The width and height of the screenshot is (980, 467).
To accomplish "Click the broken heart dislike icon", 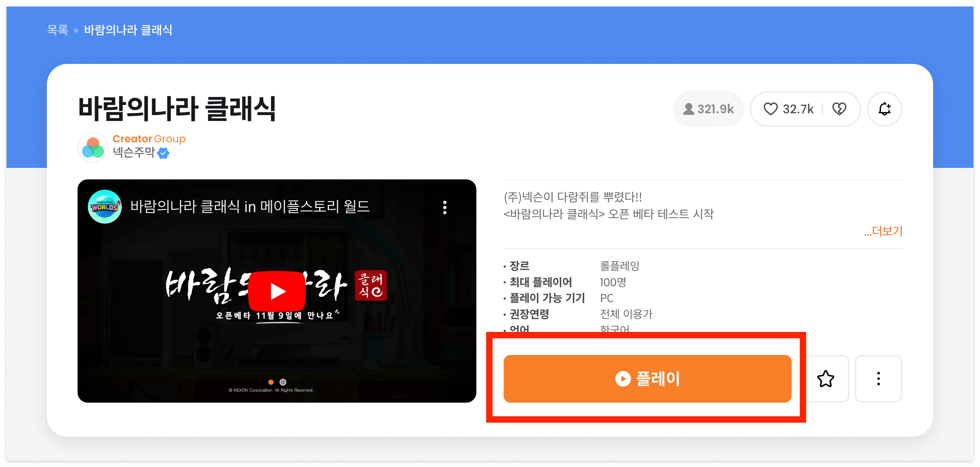I will (839, 109).
